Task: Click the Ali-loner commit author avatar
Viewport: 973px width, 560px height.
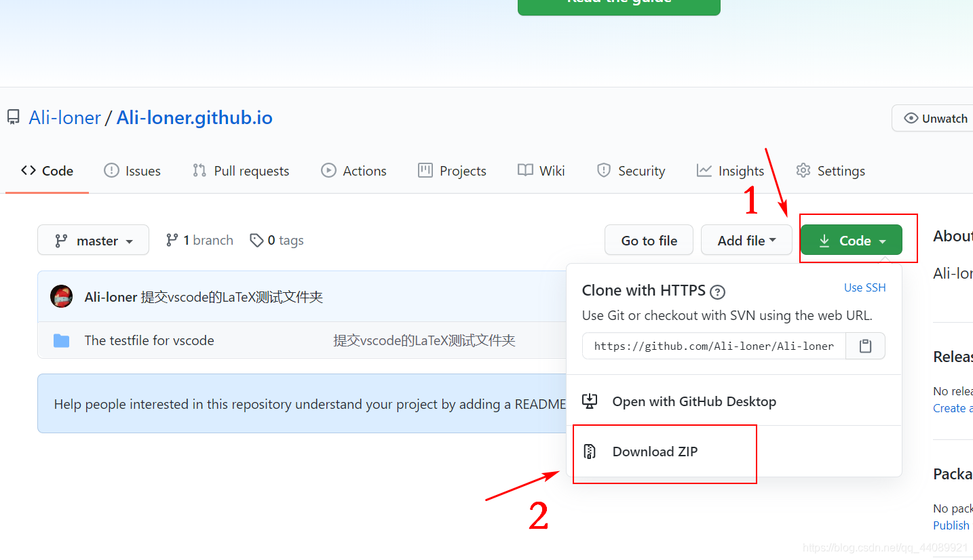Action: pyautogui.click(x=62, y=296)
